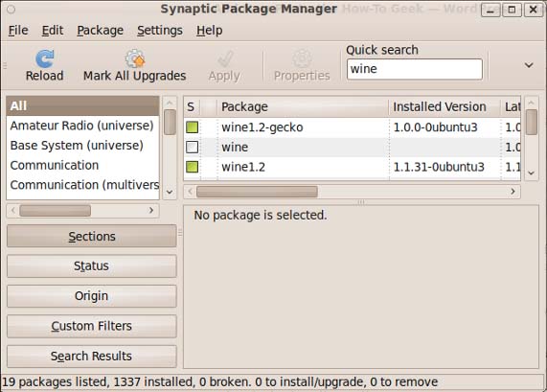The height and width of the screenshot is (392, 547).
Task: Click sections list scroll left arrow
Action: [13, 210]
